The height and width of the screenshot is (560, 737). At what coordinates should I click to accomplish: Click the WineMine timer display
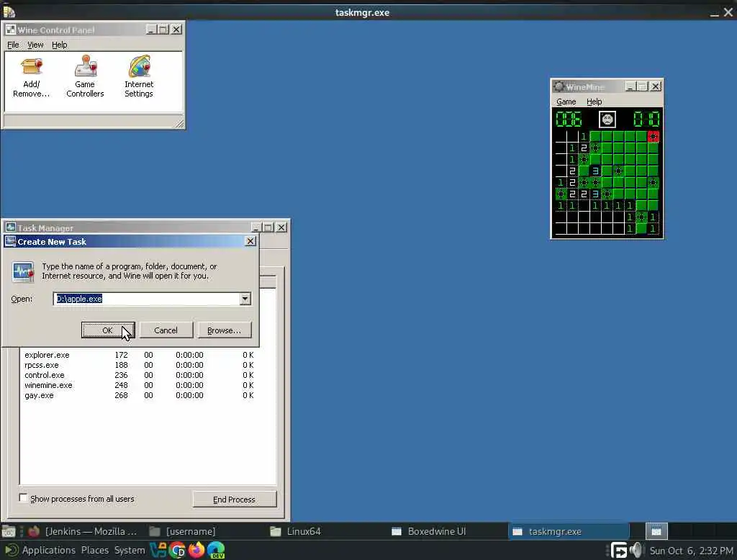click(646, 119)
